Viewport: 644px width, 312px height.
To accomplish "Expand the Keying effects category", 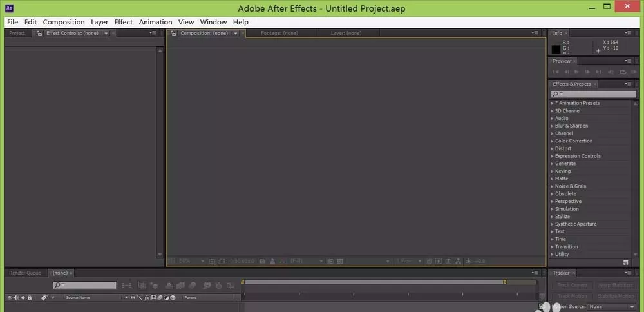I will (x=552, y=171).
